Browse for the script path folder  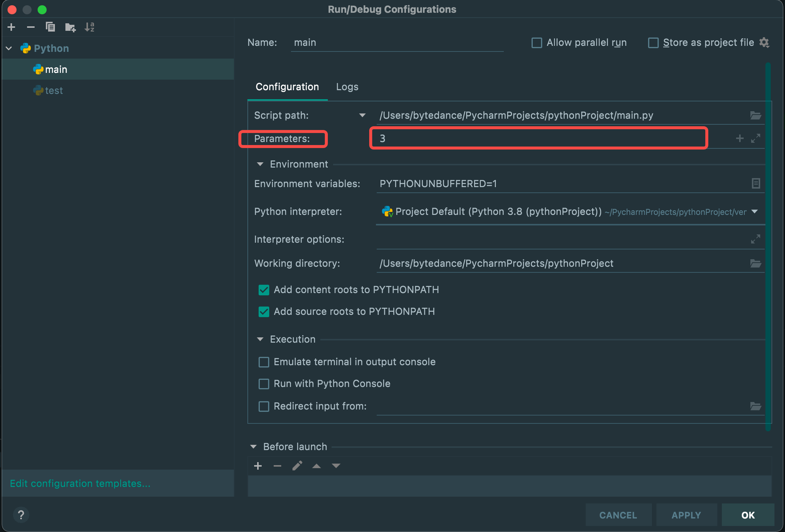tap(756, 115)
